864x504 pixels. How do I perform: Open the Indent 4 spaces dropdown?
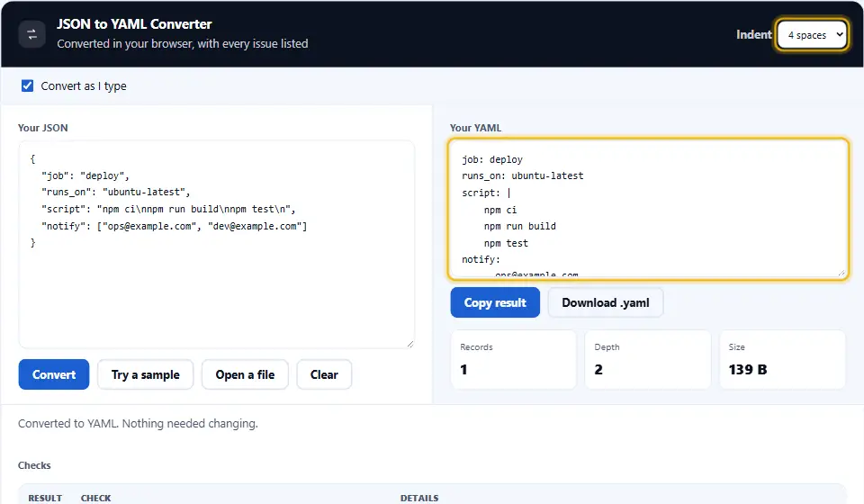(x=812, y=35)
